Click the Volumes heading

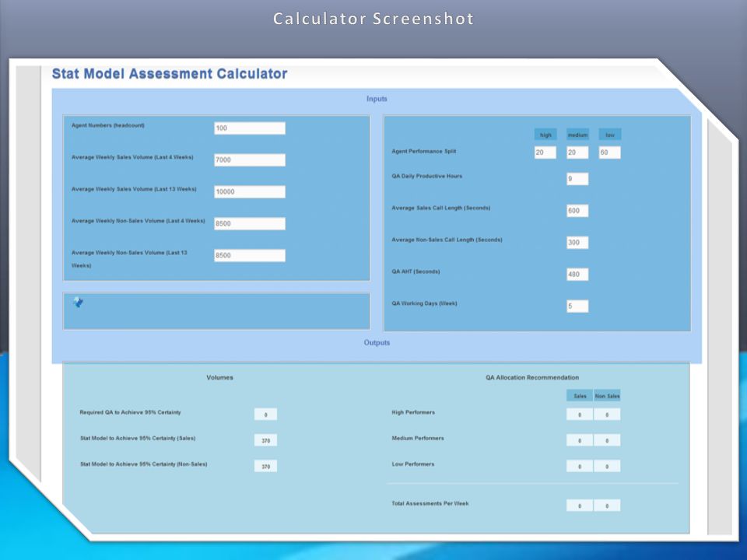coord(219,377)
